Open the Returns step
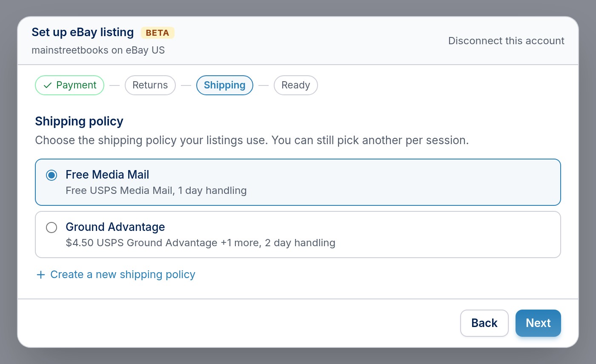The image size is (596, 364). tap(150, 85)
